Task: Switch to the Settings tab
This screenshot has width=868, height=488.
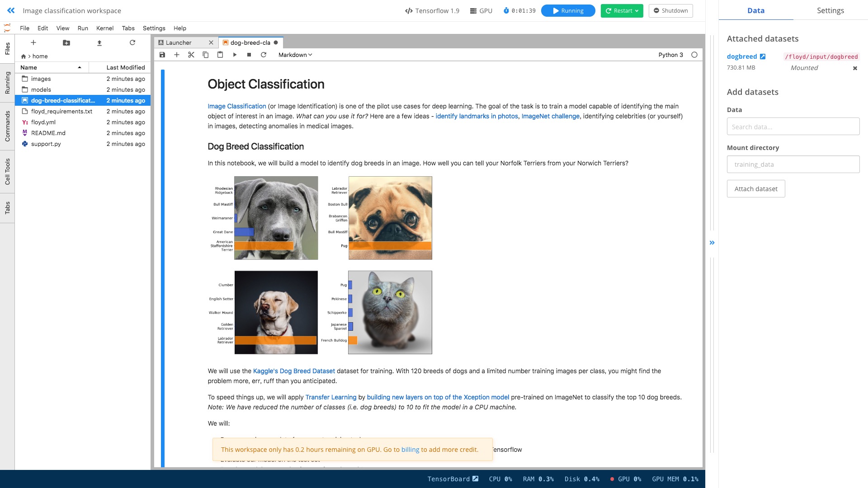Action: click(830, 10)
